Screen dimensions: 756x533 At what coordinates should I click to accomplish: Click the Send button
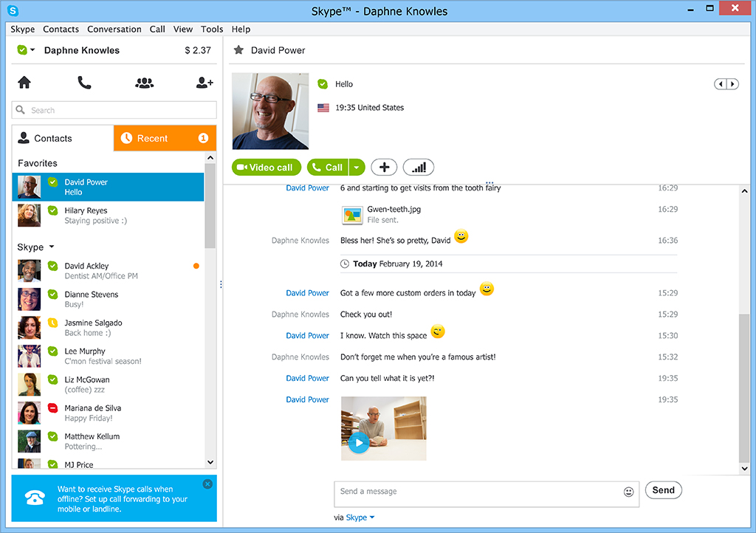click(x=664, y=490)
